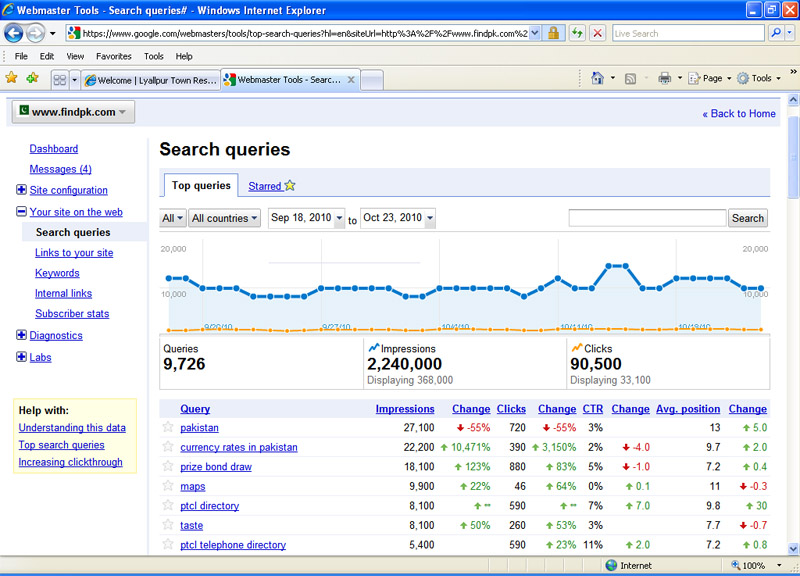The height and width of the screenshot is (576, 800).
Task: Sort table by CTR column
Action: [x=593, y=409]
